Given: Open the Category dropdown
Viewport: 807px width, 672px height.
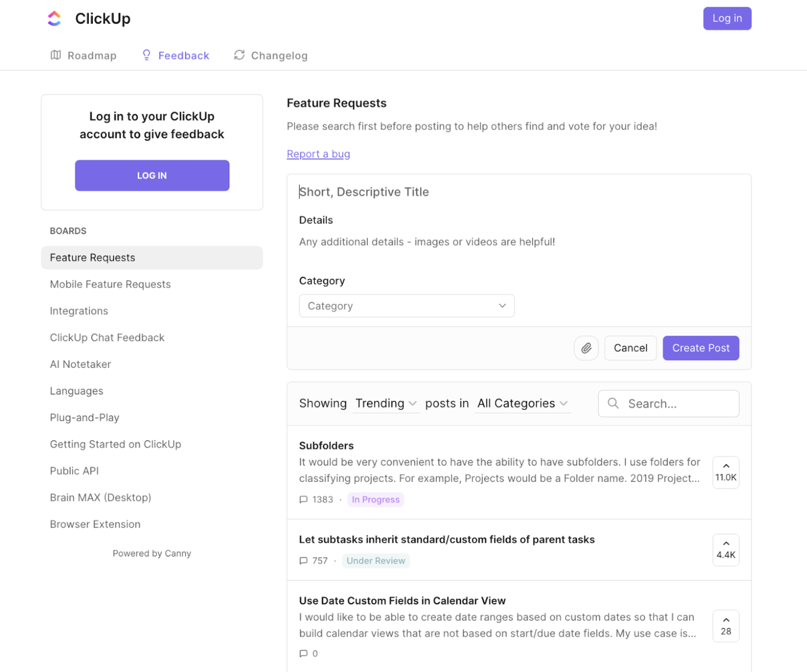Looking at the screenshot, I should pos(407,306).
